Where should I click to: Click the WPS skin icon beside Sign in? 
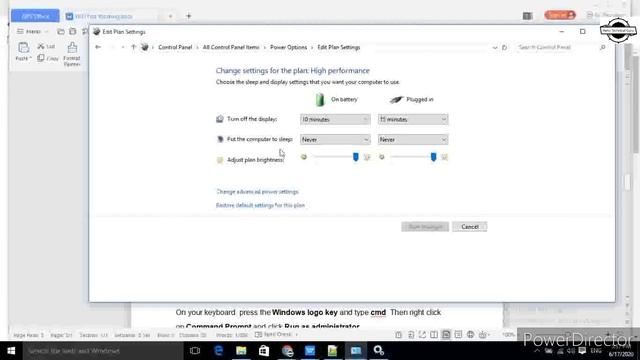pos(527,16)
